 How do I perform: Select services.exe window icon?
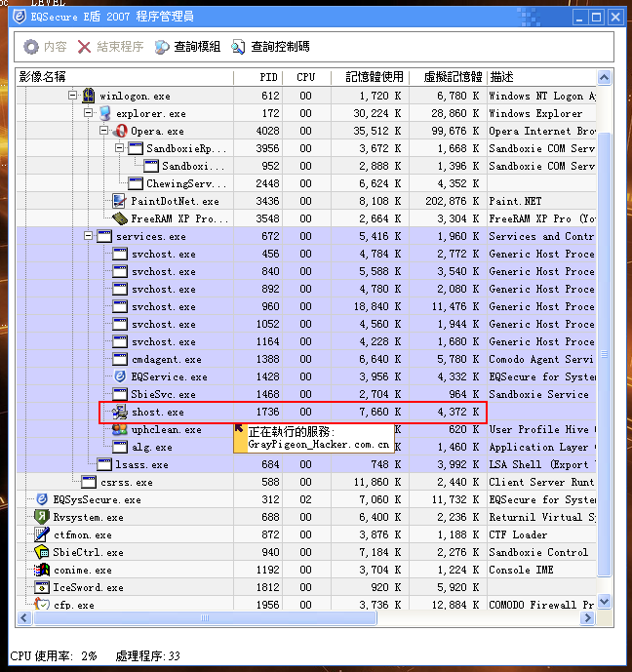click(x=104, y=236)
